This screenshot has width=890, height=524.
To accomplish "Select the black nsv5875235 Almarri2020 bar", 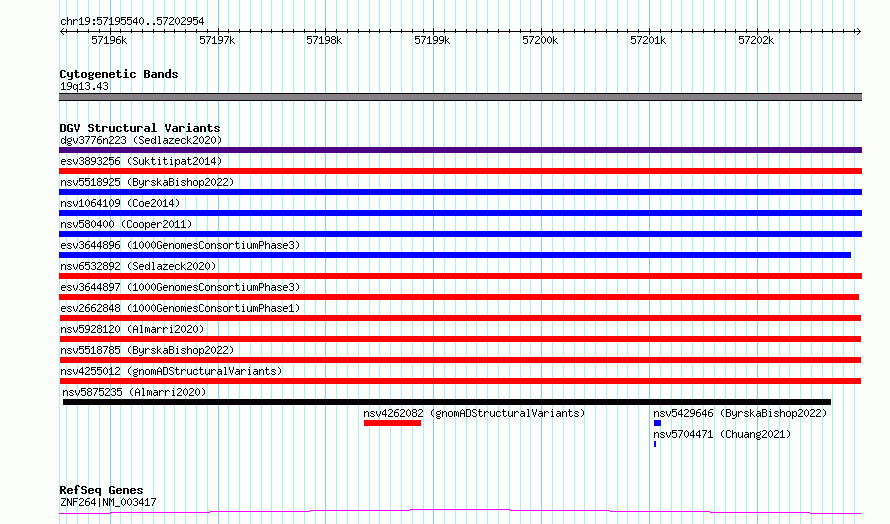I will [x=447, y=402].
